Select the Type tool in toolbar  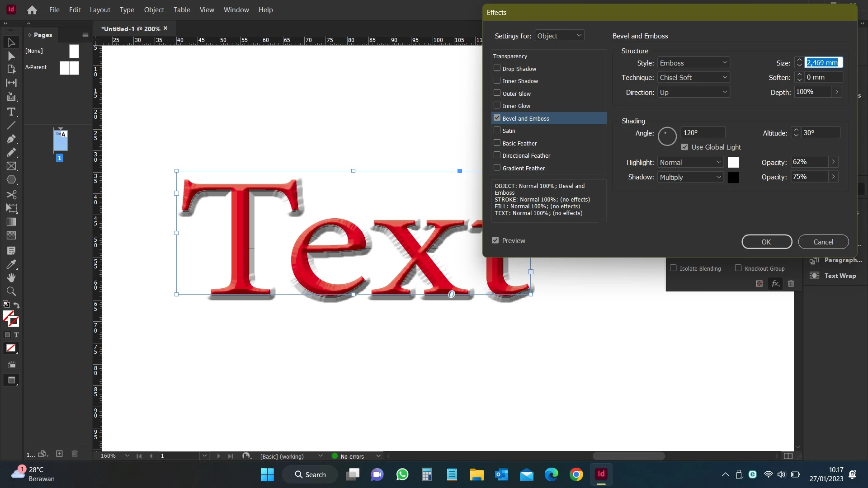11,112
